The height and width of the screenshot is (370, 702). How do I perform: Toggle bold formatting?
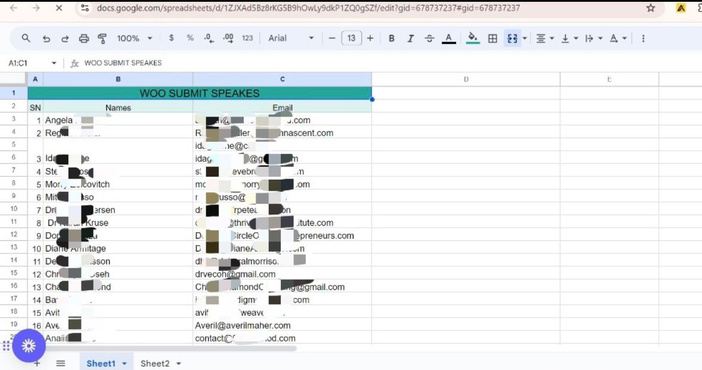[x=391, y=39]
